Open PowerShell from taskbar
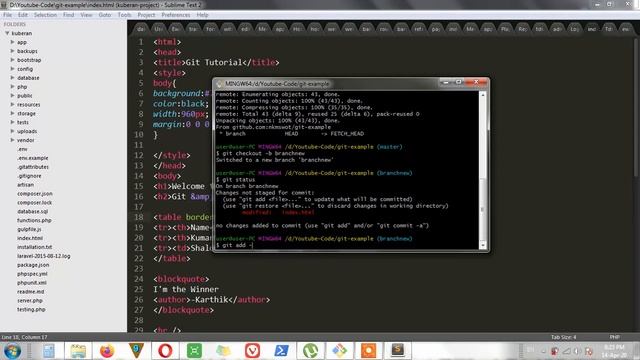640x360 pixels. coord(281,351)
